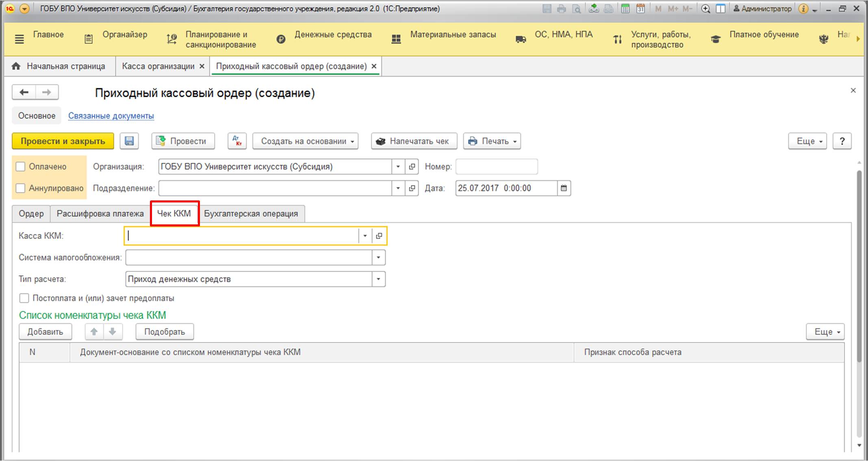Expand the Создать на основании menu

(x=305, y=141)
